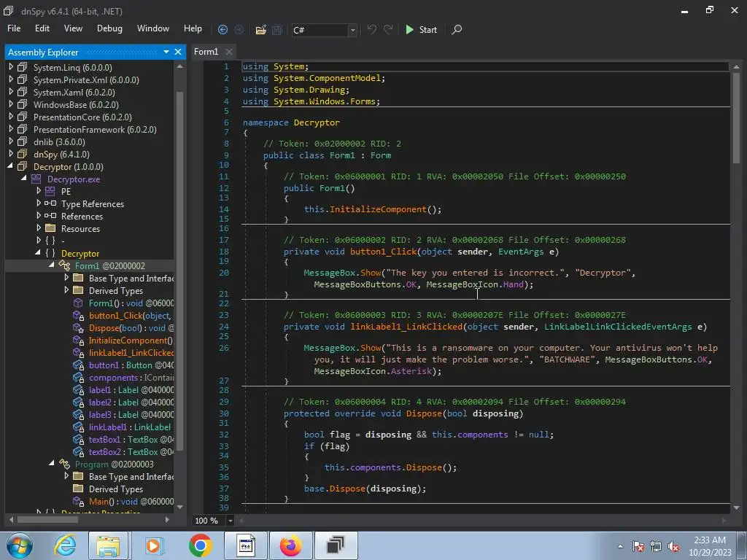Screen dimensions: 747x560
Task: Select the dnSpy (6.4.1.0) assembly icon
Action: click(x=23, y=154)
